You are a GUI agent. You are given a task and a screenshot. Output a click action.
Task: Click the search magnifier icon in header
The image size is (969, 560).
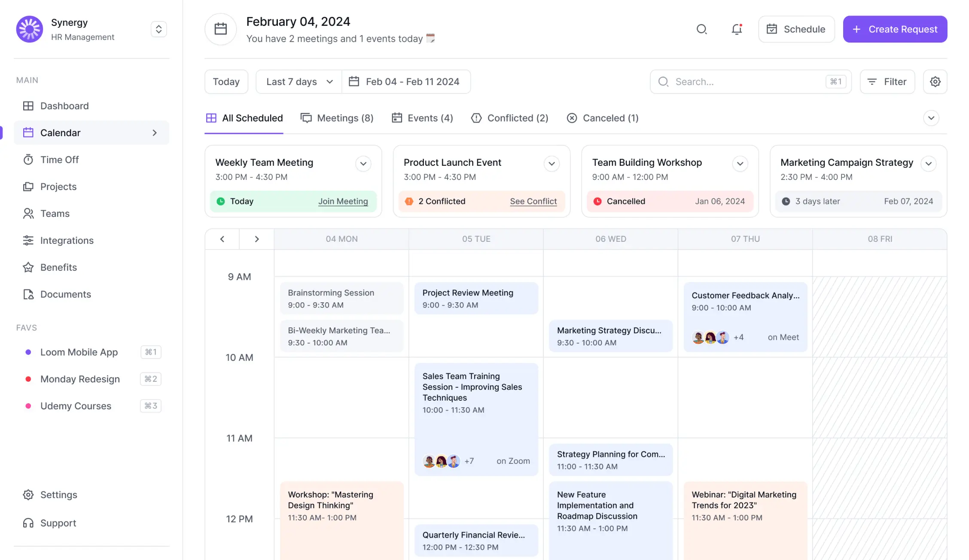point(701,29)
